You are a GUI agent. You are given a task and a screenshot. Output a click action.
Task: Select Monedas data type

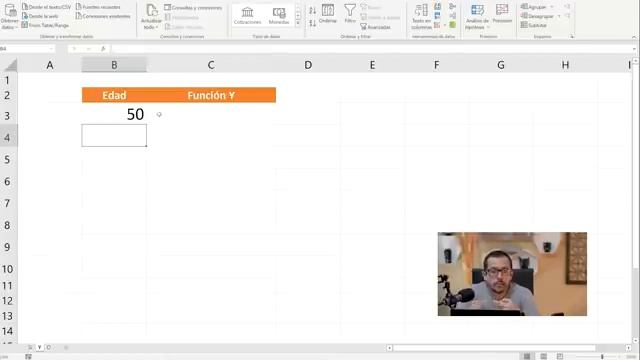pos(279,16)
